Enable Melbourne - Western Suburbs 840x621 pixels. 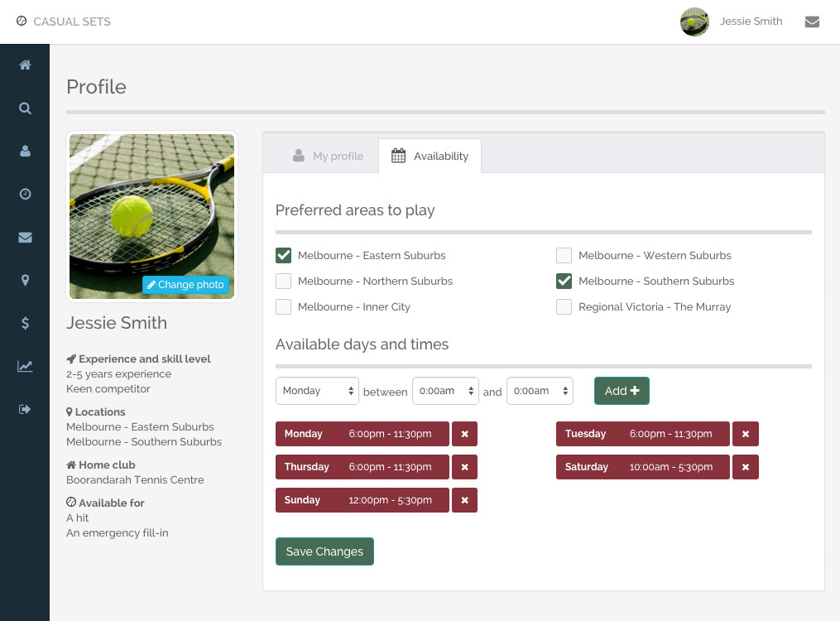pyautogui.click(x=564, y=255)
